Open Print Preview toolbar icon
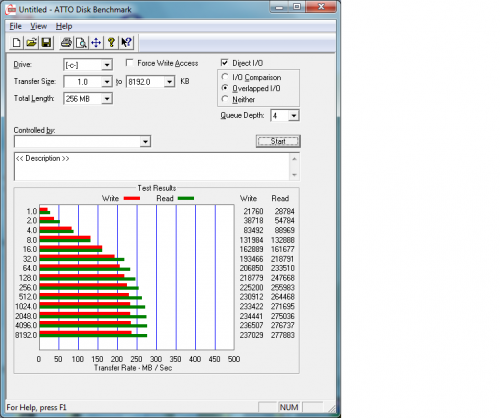 (x=81, y=43)
